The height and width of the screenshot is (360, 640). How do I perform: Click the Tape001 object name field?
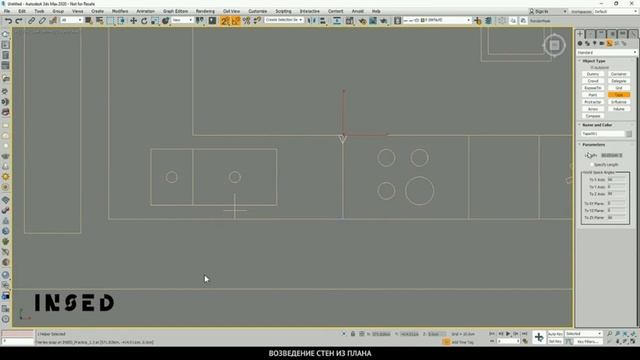[603, 134]
